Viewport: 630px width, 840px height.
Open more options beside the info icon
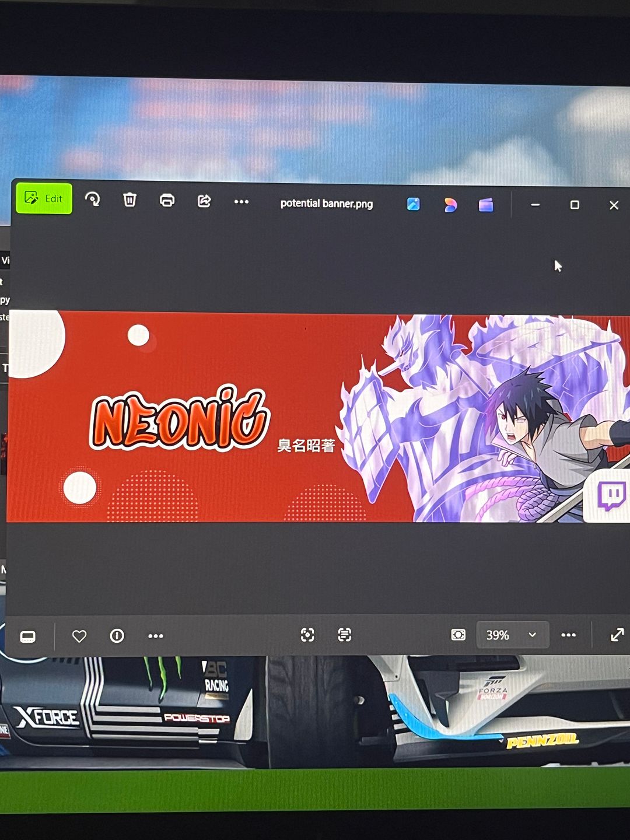click(156, 636)
